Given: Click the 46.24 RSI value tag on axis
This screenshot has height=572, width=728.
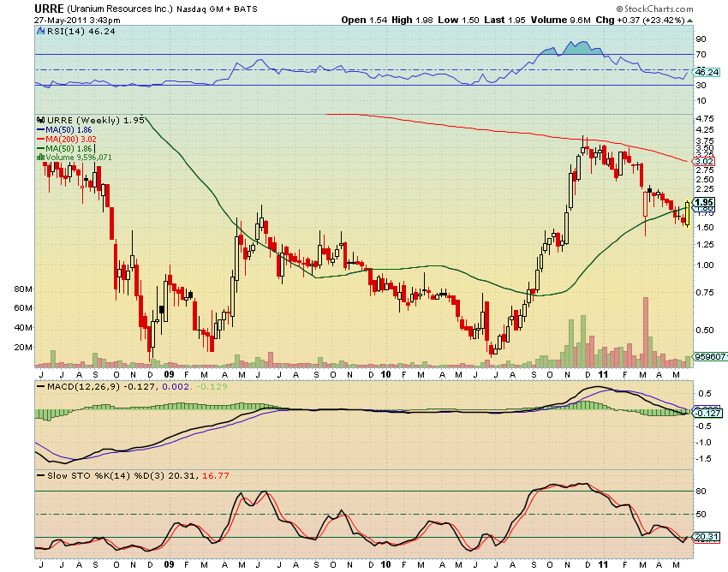Looking at the screenshot, I should coord(707,72).
